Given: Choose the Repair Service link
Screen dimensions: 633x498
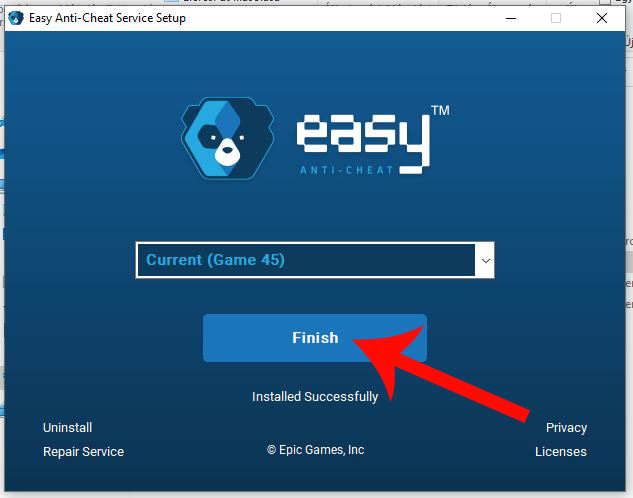Looking at the screenshot, I should pyautogui.click(x=83, y=452).
